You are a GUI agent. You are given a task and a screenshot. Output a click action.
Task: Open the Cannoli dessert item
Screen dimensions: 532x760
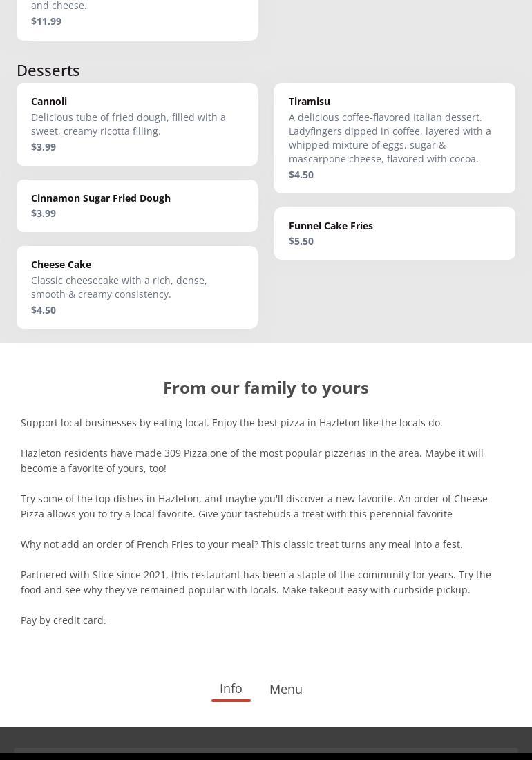click(x=49, y=102)
